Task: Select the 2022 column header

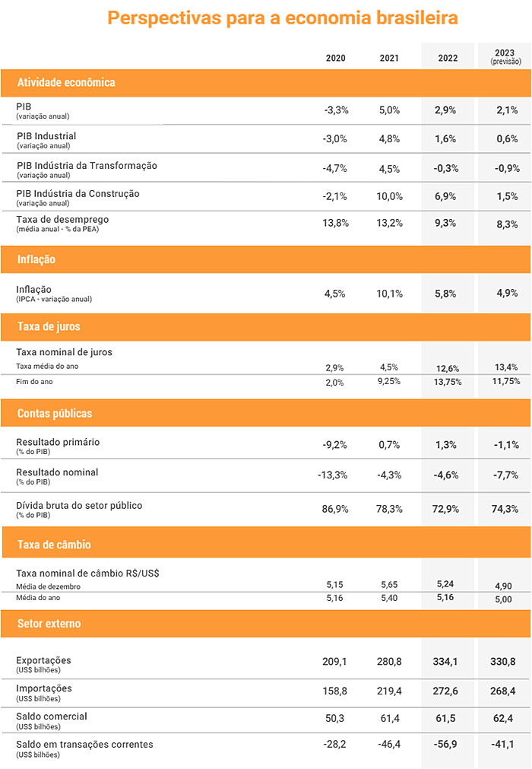Action: [x=448, y=58]
